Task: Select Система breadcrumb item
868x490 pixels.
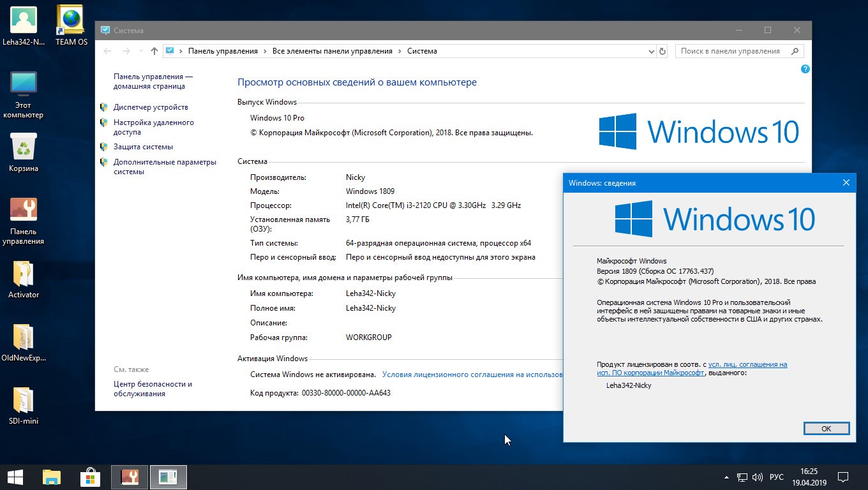Action: point(422,51)
